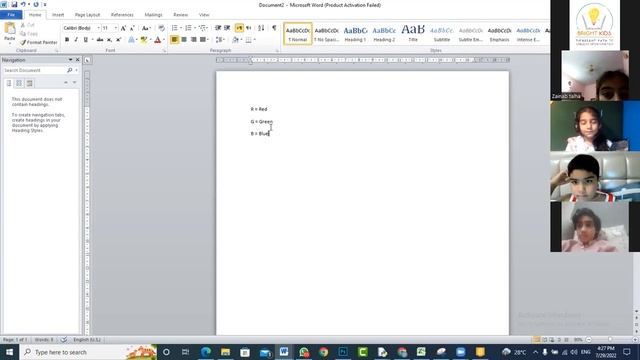Toggle Italic formatting
The image size is (640, 360).
pyautogui.click(x=76, y=40)
